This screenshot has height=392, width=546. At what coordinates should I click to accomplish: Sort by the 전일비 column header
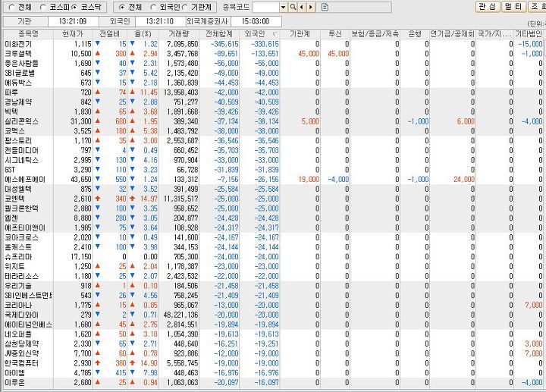[x=110, y=34]
